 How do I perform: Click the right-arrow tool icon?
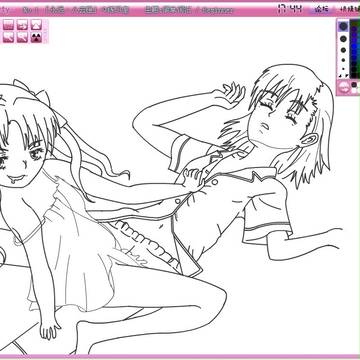pos(22,25)
